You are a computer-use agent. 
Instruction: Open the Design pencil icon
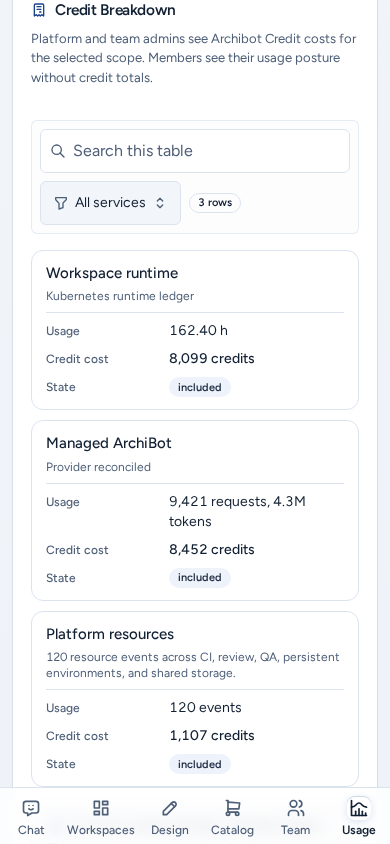coord(169,808)
